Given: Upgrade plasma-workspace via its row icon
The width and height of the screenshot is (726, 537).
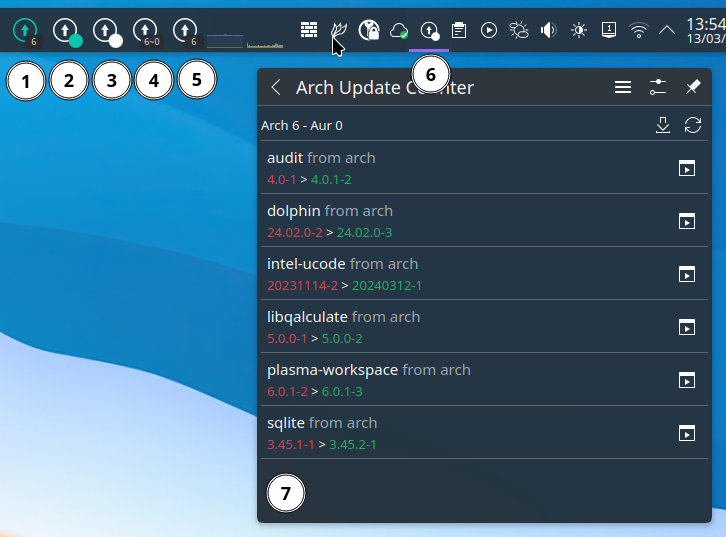Looking at the screenshot, I should [x=687, y=381].
